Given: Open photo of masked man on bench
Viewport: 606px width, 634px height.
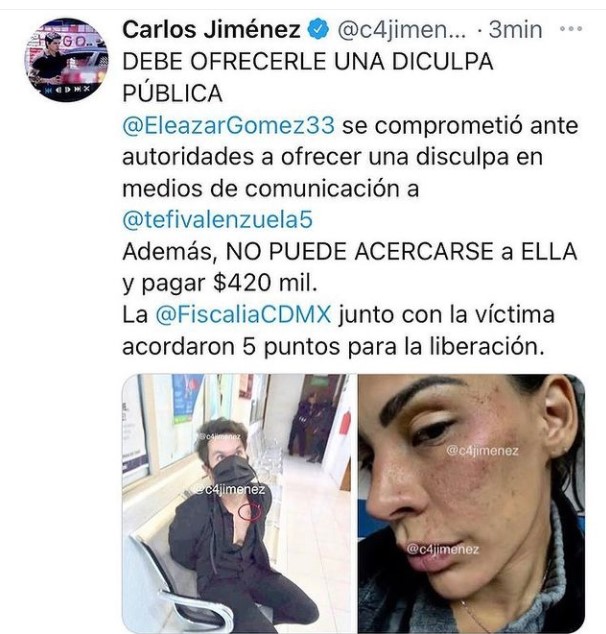Looking at the screenshot, I should tap(236, 504).
